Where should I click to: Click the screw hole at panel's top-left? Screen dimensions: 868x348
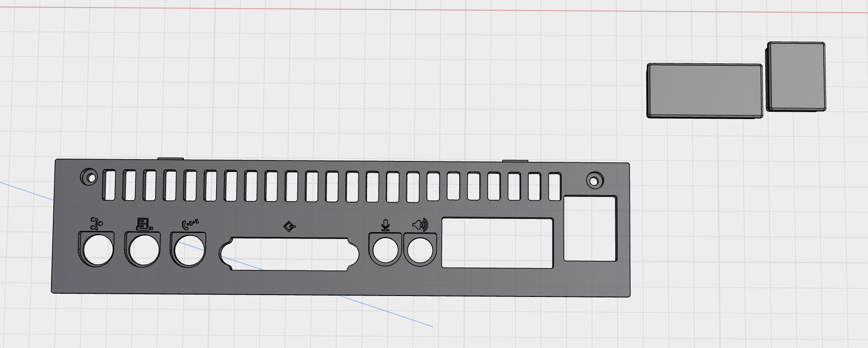click(90, 177)
